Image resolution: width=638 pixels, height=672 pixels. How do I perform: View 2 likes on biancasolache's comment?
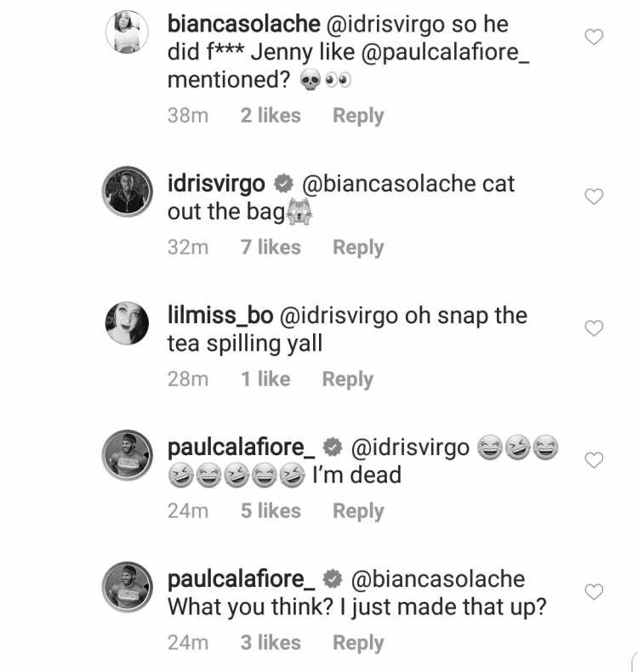(x=271, y=116)
